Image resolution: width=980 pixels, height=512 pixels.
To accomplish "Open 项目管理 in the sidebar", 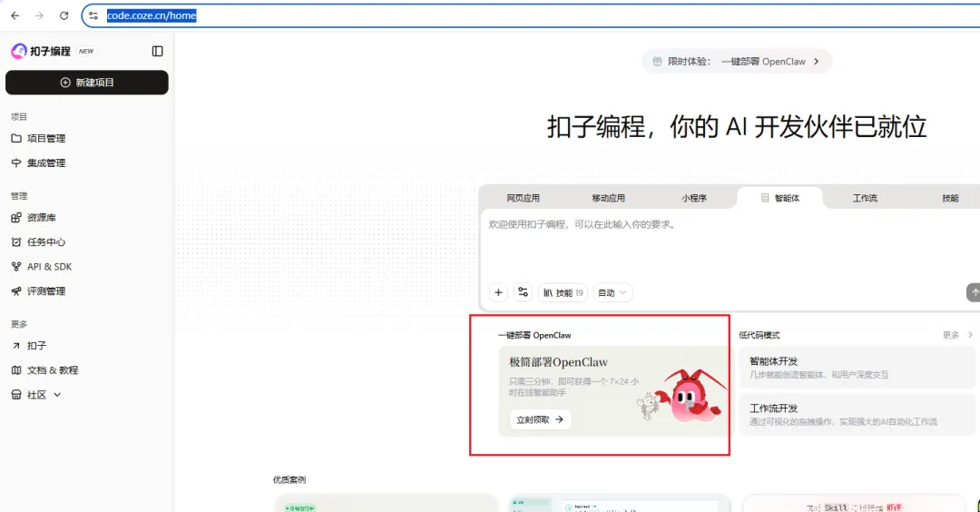I will [87, 138].
